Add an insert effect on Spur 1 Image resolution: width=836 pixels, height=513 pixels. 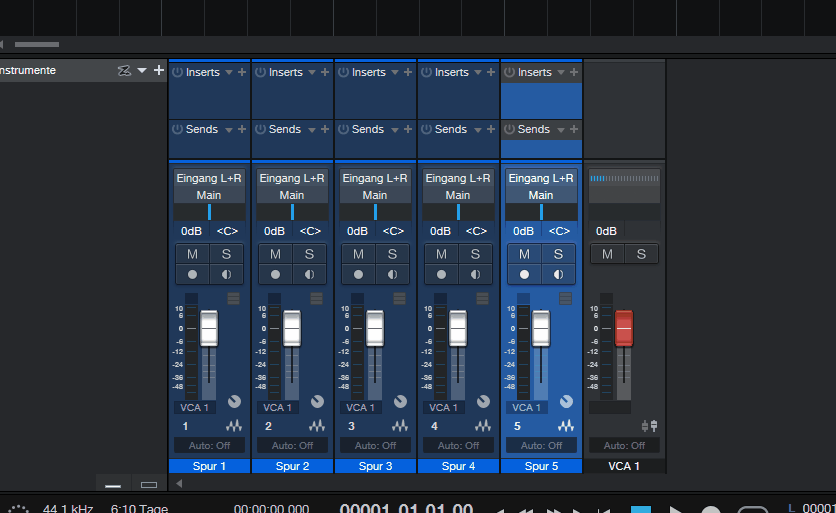tap(242, 72)
